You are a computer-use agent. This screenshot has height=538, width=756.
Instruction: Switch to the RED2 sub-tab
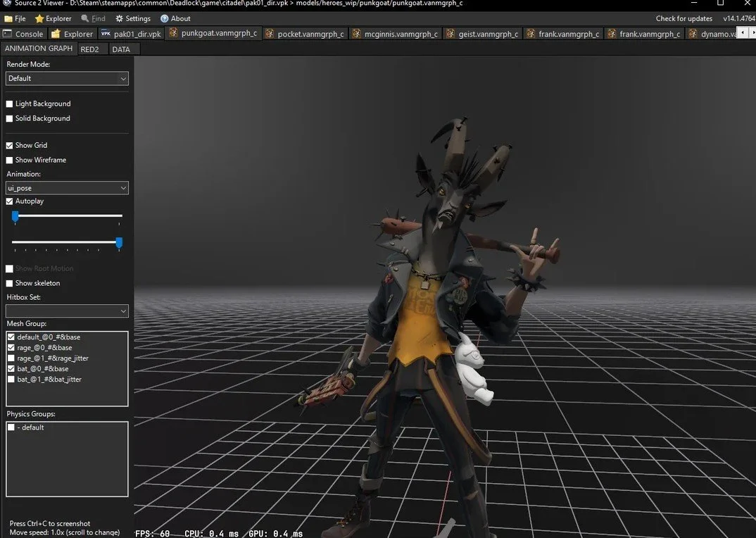click(x=89, y=49)
